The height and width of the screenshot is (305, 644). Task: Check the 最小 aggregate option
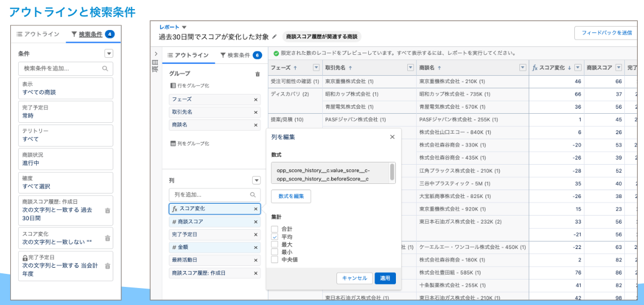pos(274,252)
